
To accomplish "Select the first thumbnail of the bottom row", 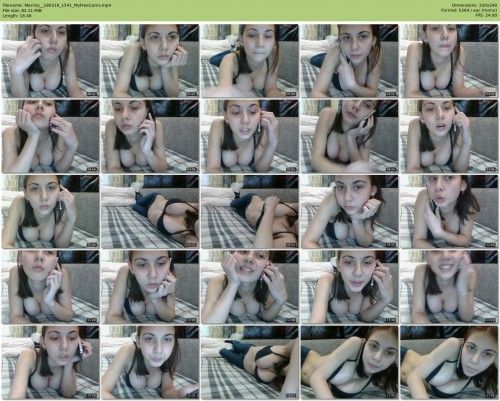I will click(x=50, y=363).
